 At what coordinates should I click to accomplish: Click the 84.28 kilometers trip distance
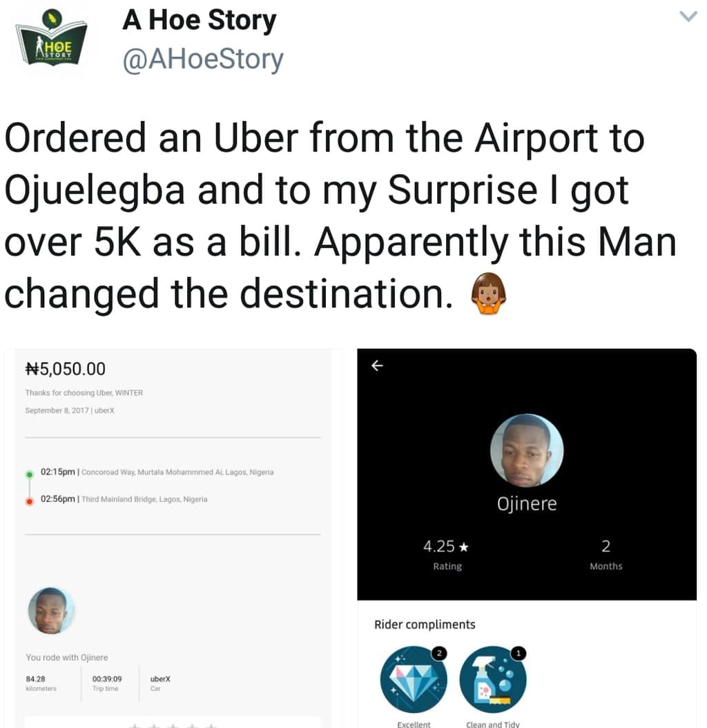41,683
